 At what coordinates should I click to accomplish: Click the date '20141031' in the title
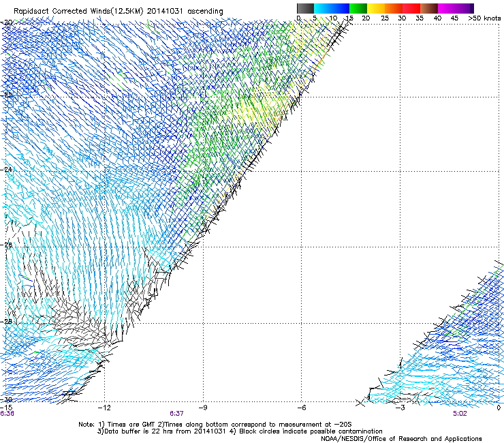[165, 12]
